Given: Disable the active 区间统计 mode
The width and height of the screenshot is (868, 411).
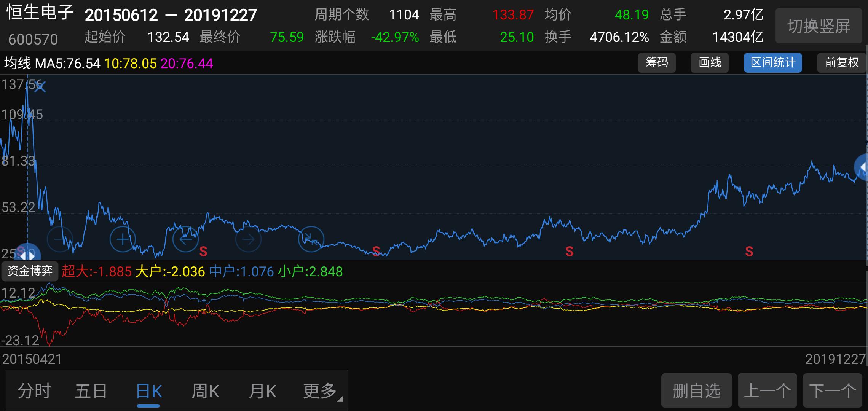Looking at the screenshot, I should (x=772, y=62).
